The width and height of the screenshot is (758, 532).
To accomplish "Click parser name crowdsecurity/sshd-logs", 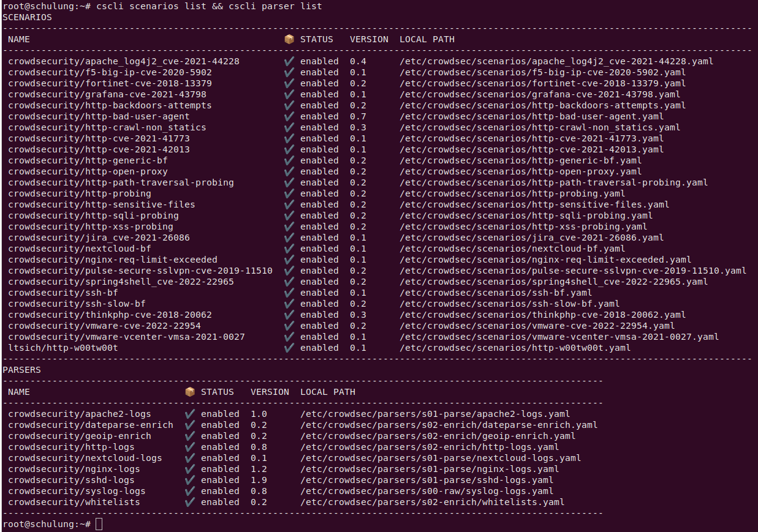I will pyautogui.click(x=71, y=480).
